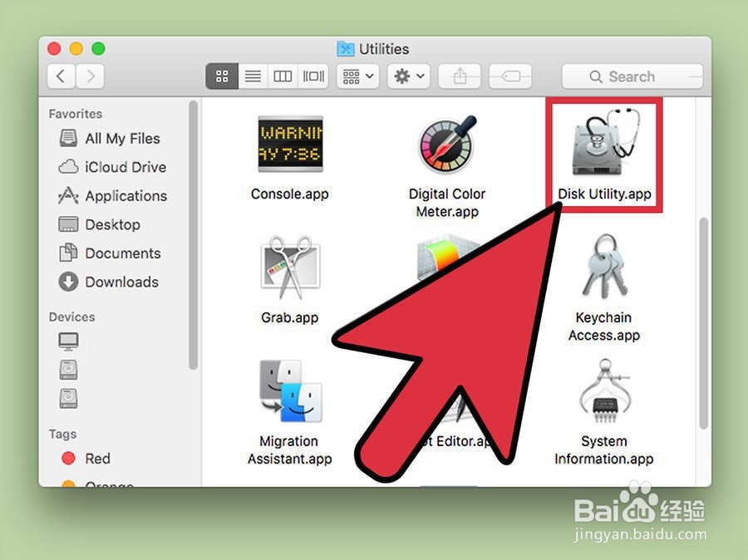Click the Favorites section header

(76, 114)
